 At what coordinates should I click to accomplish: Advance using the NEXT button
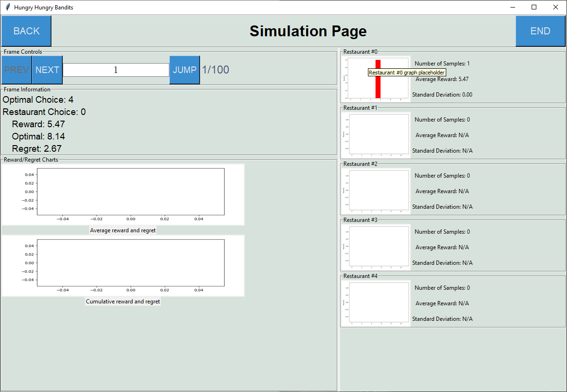47,69
